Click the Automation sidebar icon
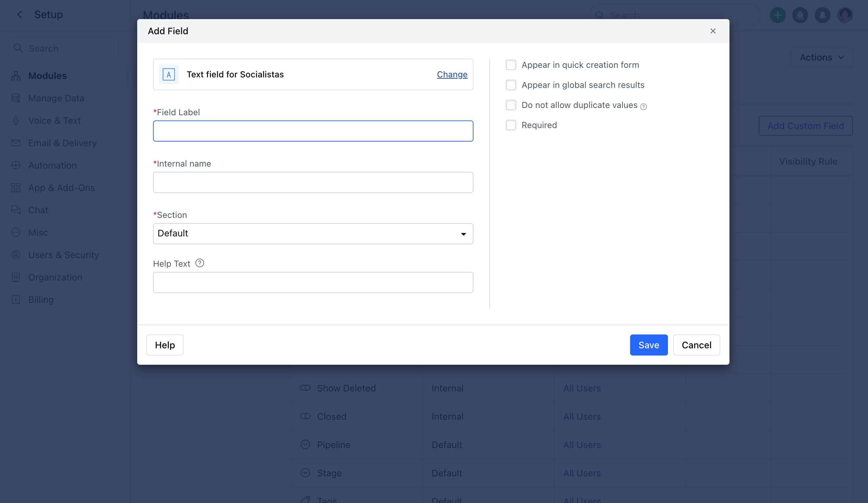The width and height of the screenshot is (868, 503). (16, 165)
